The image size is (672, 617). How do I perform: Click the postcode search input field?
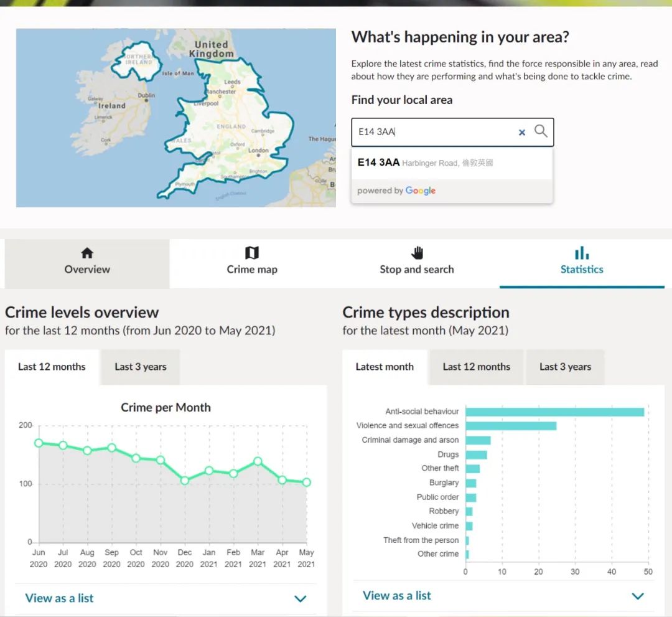tap(436, 132)
